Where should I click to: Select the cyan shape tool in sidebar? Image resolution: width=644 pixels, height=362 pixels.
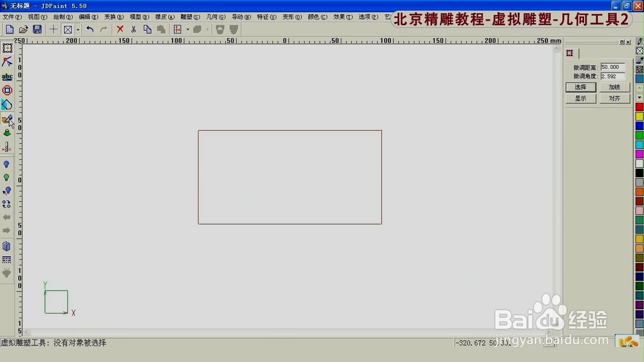point(7,104)
